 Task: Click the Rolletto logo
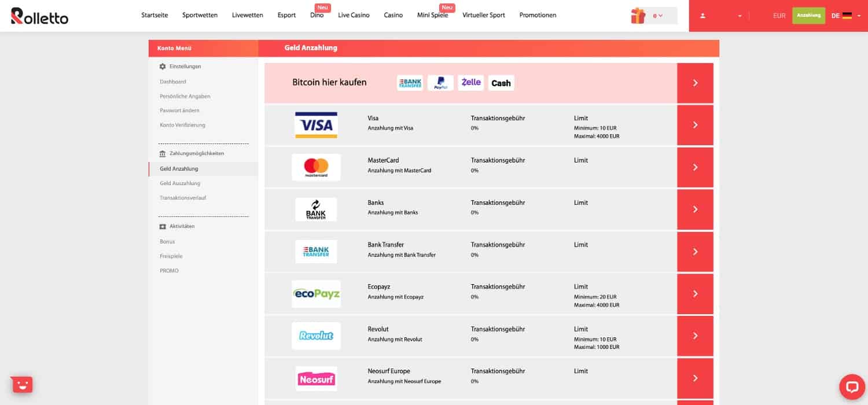coord(39,16)
